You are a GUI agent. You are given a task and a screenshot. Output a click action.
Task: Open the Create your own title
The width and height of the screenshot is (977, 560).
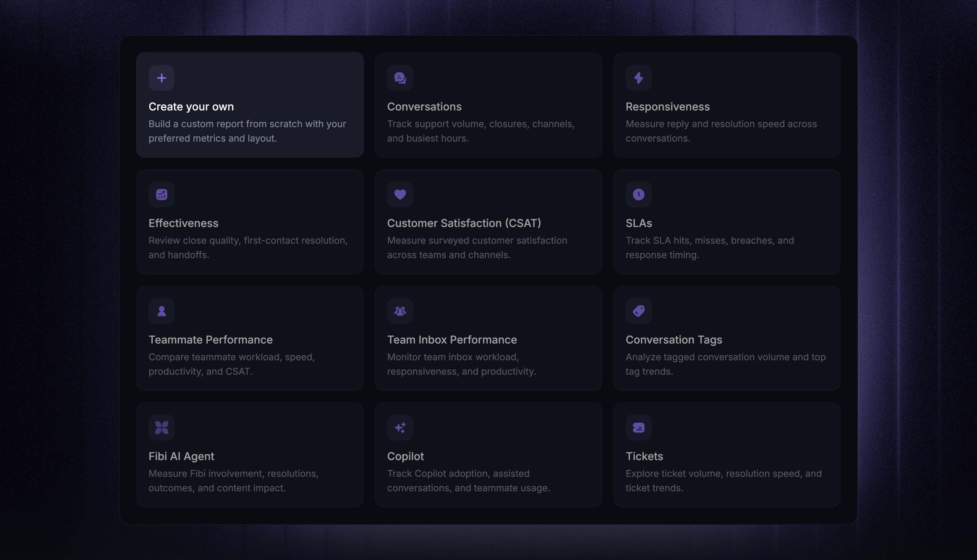click(191, 107)
